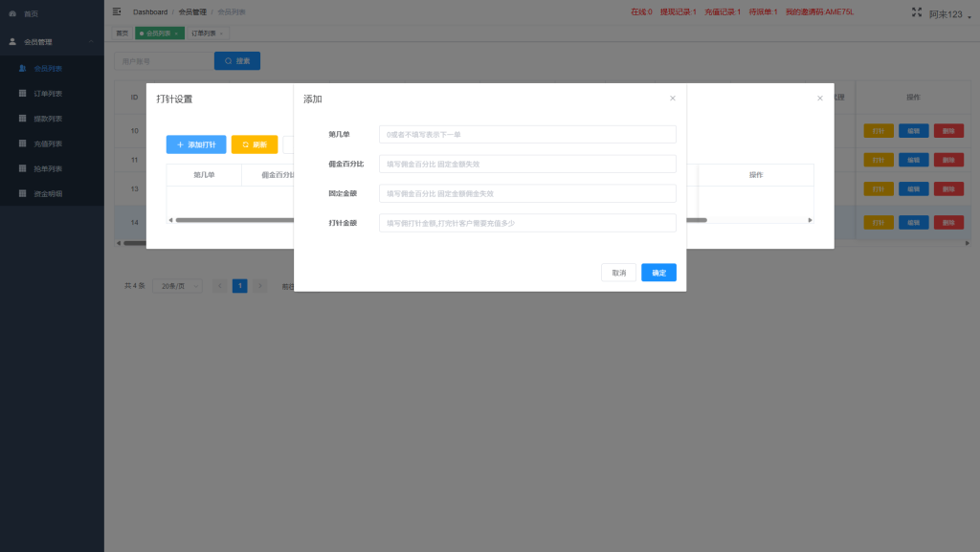Image resolution: width=980 pixels, height=552 pixels.
Task: Click the red 删除 button on the top row
Action: tap(947, 130)
